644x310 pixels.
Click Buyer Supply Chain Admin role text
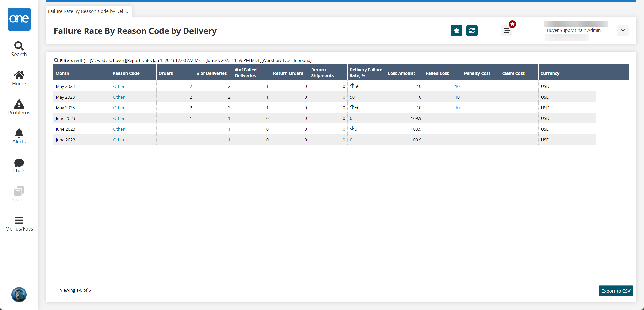click(573, 30)
